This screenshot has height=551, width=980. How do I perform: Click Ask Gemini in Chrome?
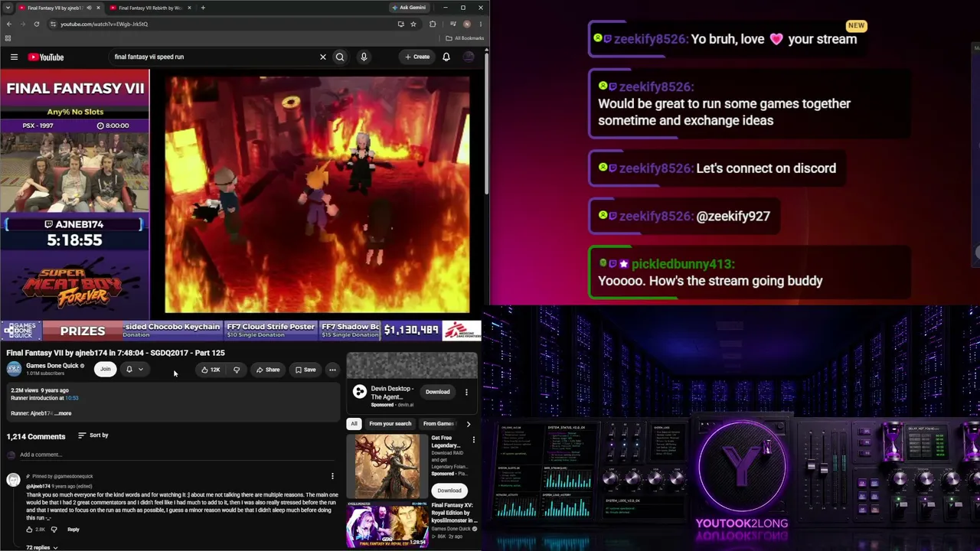click(408, 8)
